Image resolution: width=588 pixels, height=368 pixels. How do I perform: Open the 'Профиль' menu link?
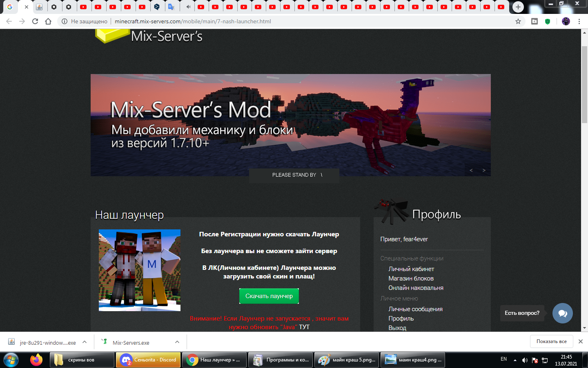coord(401,319)
